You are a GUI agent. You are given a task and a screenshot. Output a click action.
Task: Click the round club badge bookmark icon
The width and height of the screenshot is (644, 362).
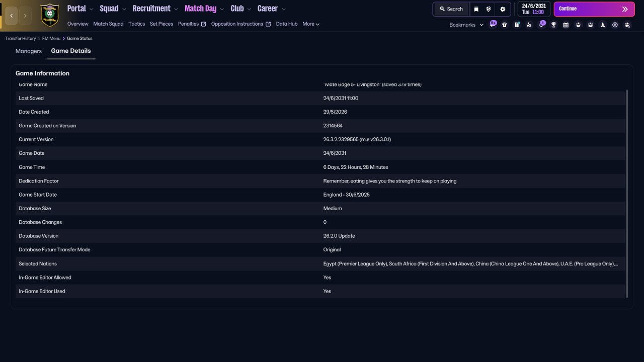(615, 25)
